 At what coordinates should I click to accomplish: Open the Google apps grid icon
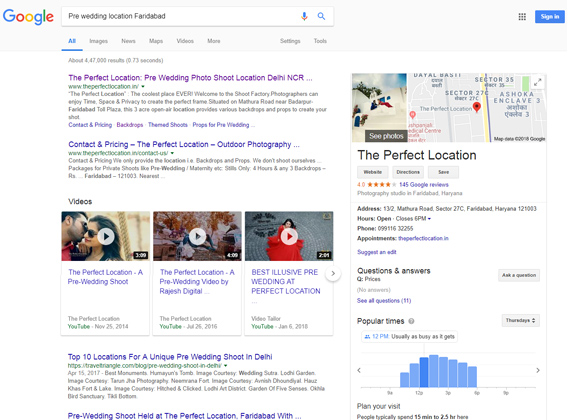(x=522, y=17)
